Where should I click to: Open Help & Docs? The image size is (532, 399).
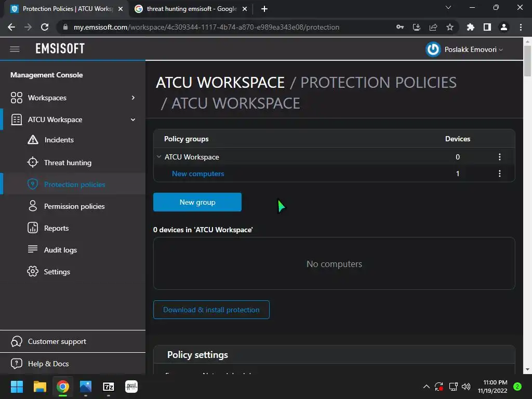point(48,364)
